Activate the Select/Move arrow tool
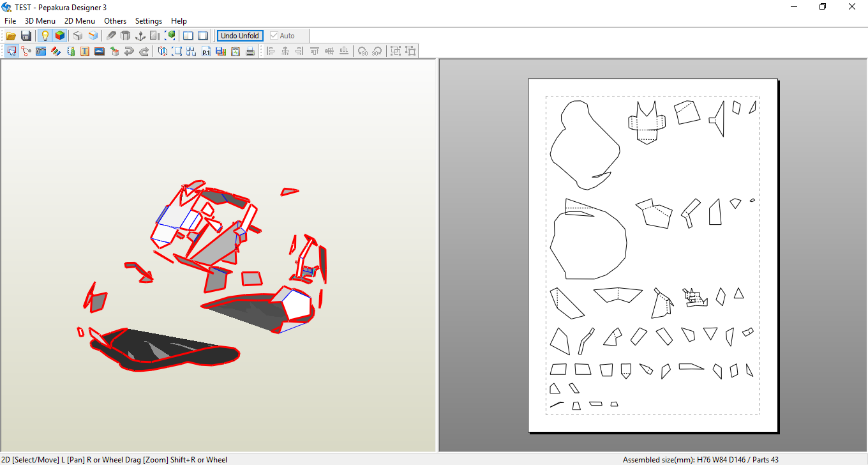Viewport: 868px width, 465px height. pos(11,51)
